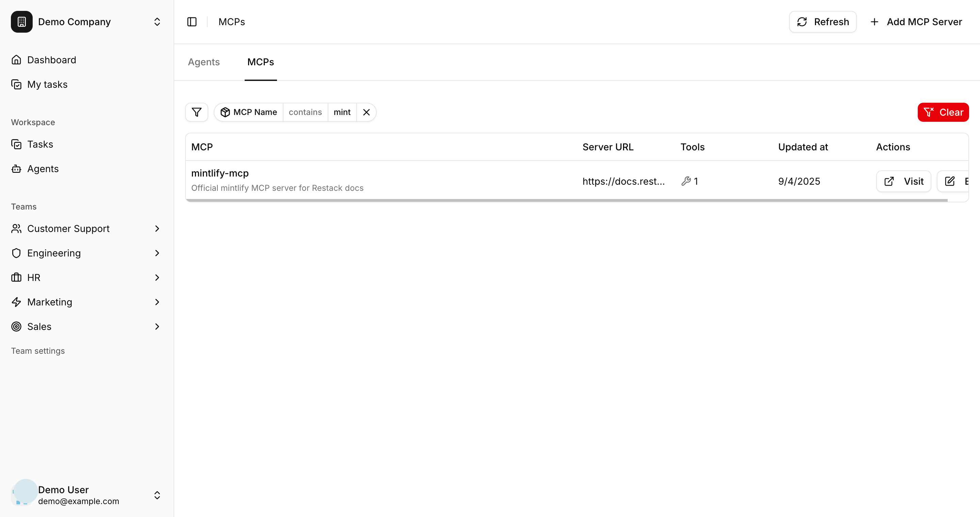Switch to the Agents tab
Image resolution: width=980 pixels, height=517 pixels.
point(203,62)
